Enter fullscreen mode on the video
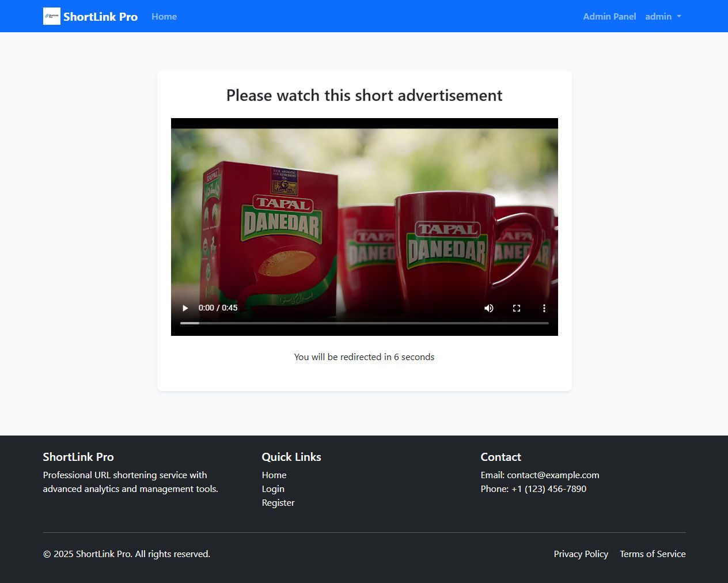 [x=517, y=308]
